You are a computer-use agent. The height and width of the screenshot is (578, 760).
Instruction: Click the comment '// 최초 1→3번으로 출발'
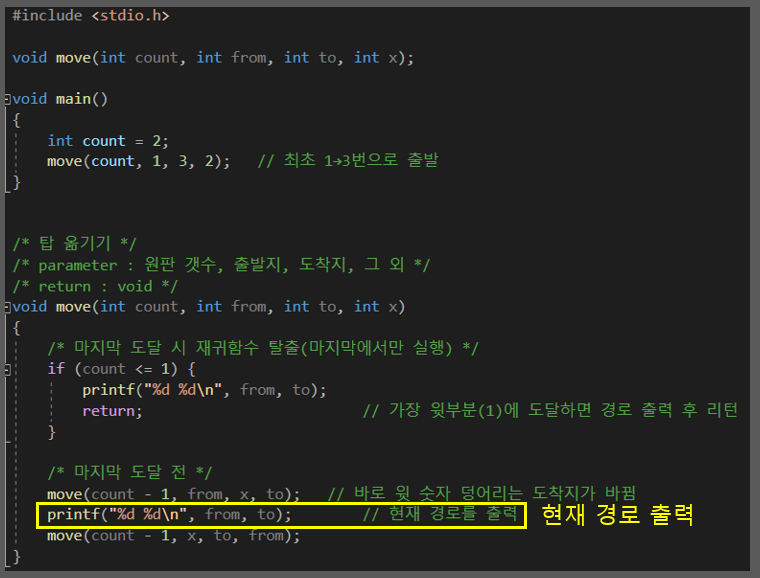(x=348, y=160)
